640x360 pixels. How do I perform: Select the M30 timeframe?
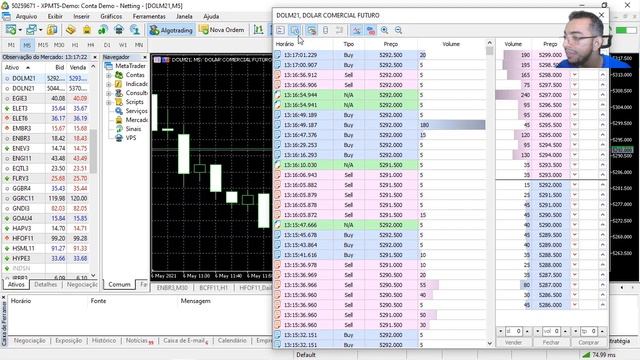click(x=59, y=45)
